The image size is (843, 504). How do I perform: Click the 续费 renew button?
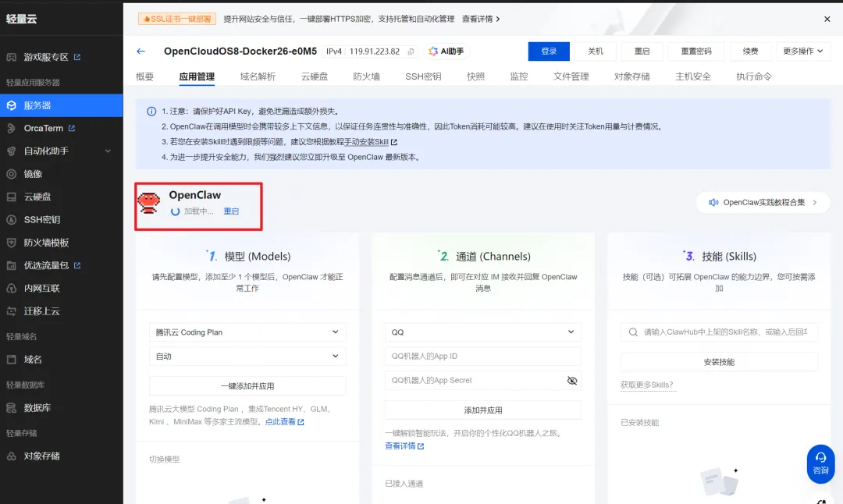[751, 51]
